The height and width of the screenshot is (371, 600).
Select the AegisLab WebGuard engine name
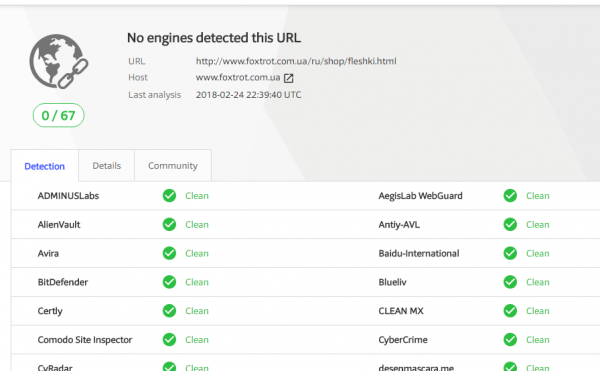(421, 195)
